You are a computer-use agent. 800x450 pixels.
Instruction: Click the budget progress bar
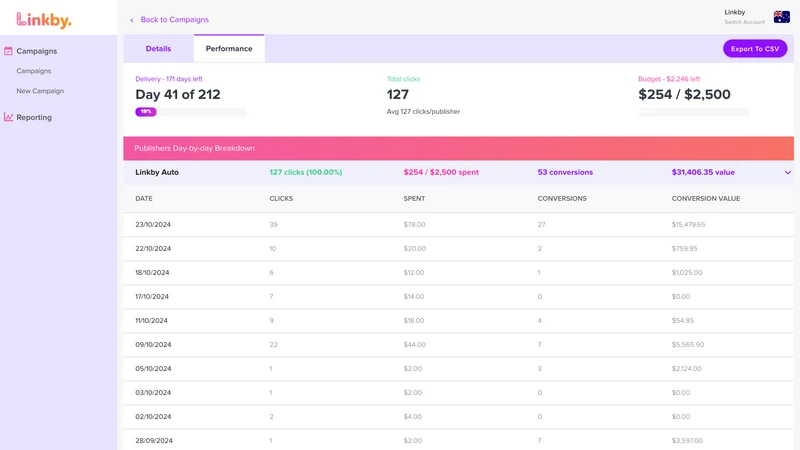[x=694, y=112]
